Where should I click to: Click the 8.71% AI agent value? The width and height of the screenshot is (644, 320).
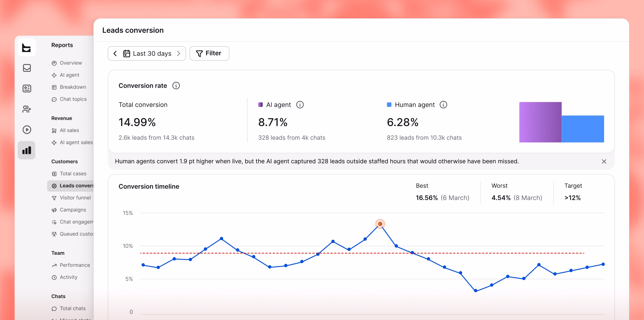(x=273, y=123)
